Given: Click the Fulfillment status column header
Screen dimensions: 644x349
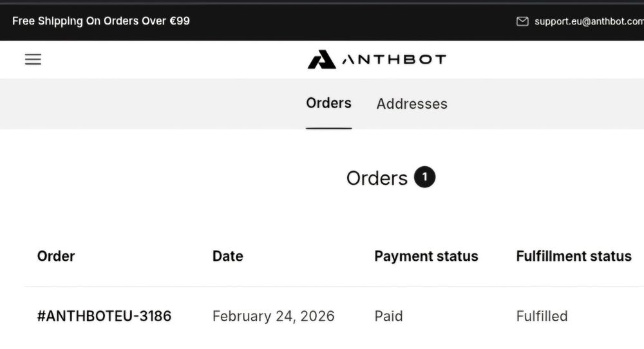Looking at the screenshot, I should pos(573,256).
